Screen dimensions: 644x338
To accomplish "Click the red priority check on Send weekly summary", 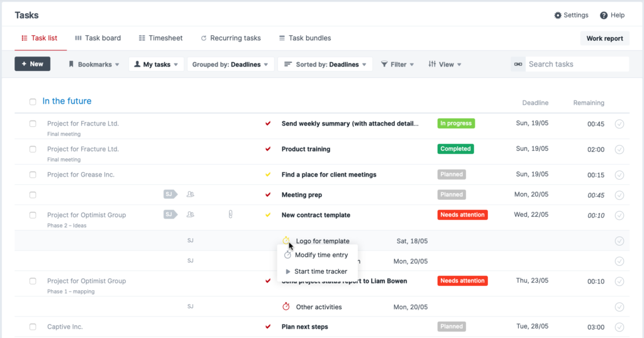I will [268, 124].
